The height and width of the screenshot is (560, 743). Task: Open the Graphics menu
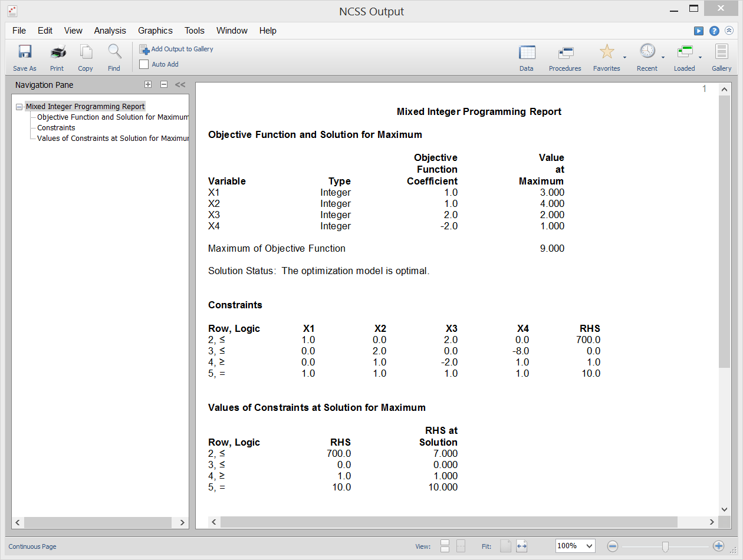coord(155,31)
